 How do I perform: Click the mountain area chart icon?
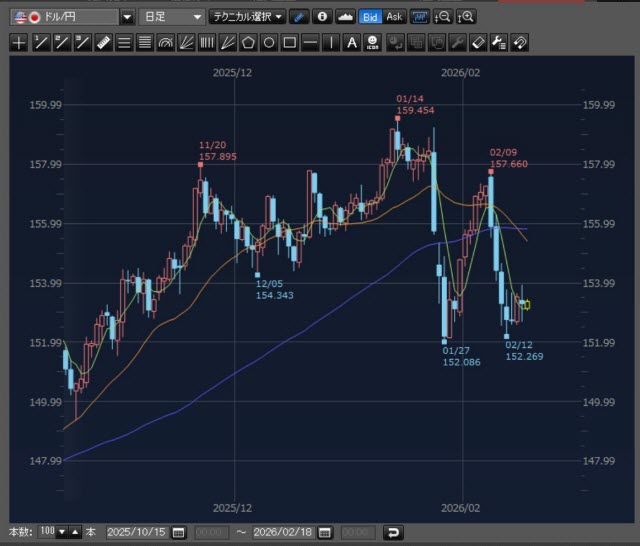point(345,17)
